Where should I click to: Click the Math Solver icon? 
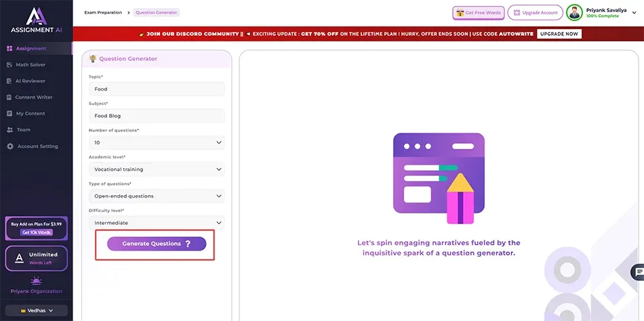click(x=9, y=65)
